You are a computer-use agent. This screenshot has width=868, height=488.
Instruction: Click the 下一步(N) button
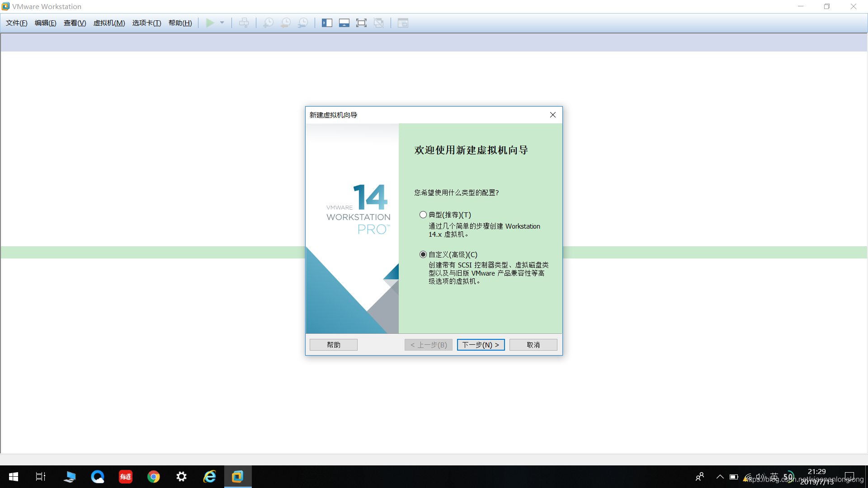[x=481, y=345]
